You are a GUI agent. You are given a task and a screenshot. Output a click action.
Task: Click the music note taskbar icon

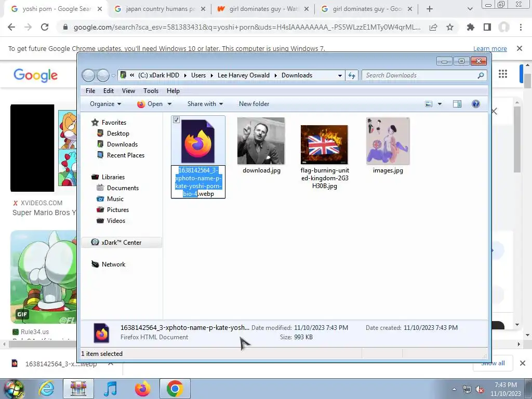coord(110,389)
